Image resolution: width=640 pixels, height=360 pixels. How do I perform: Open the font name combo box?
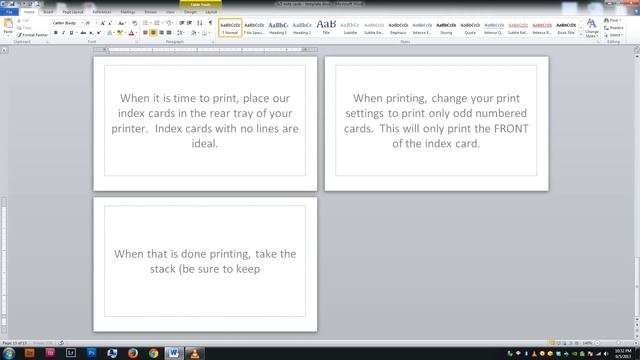pos(68,23)
